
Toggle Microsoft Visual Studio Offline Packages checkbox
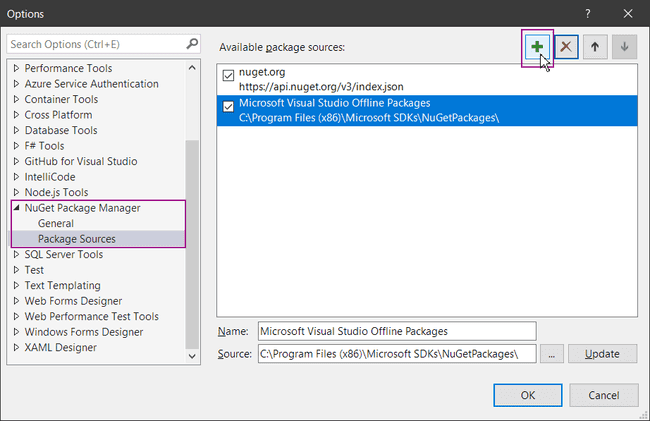229,106
